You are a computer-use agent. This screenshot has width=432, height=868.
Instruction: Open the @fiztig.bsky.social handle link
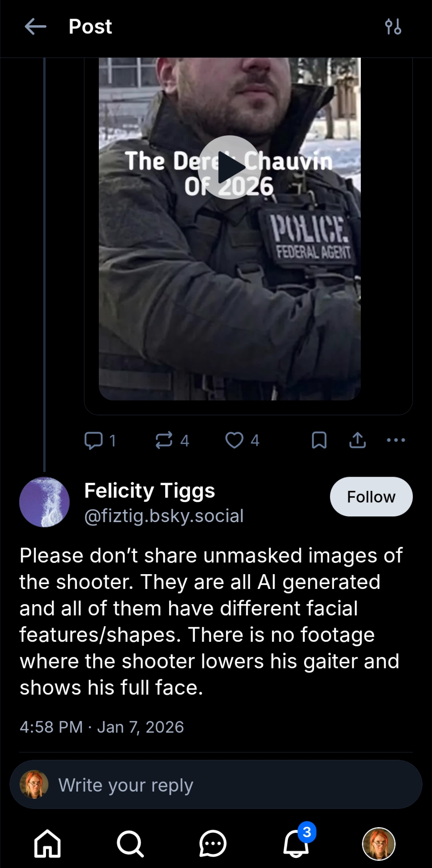tap(164, 516)
